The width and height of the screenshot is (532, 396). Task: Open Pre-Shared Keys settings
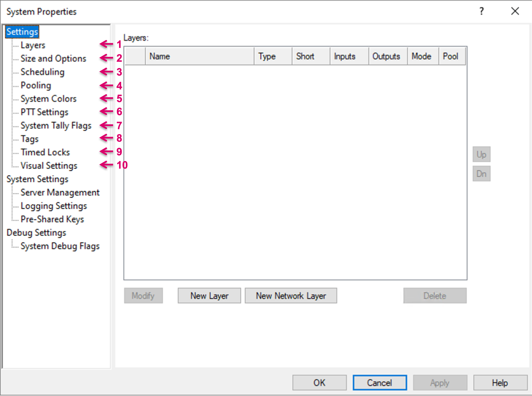[52, 219]
